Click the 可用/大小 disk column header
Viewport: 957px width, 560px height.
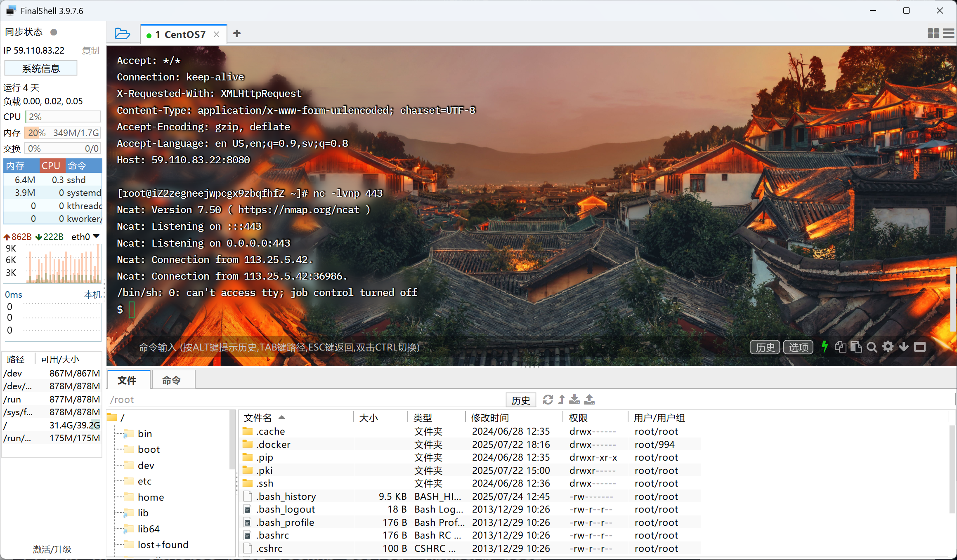coord(60,359)
